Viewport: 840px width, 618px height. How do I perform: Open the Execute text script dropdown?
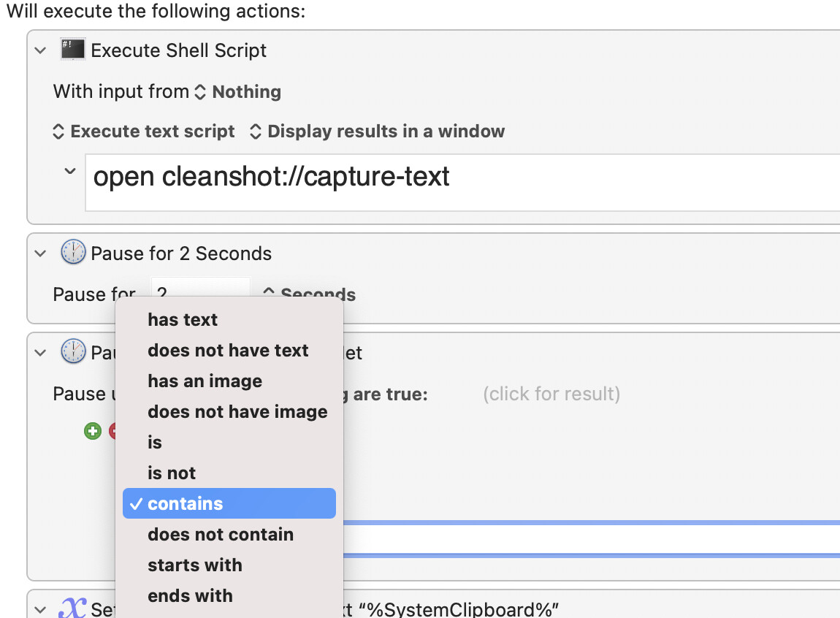[x=144, y=131]
